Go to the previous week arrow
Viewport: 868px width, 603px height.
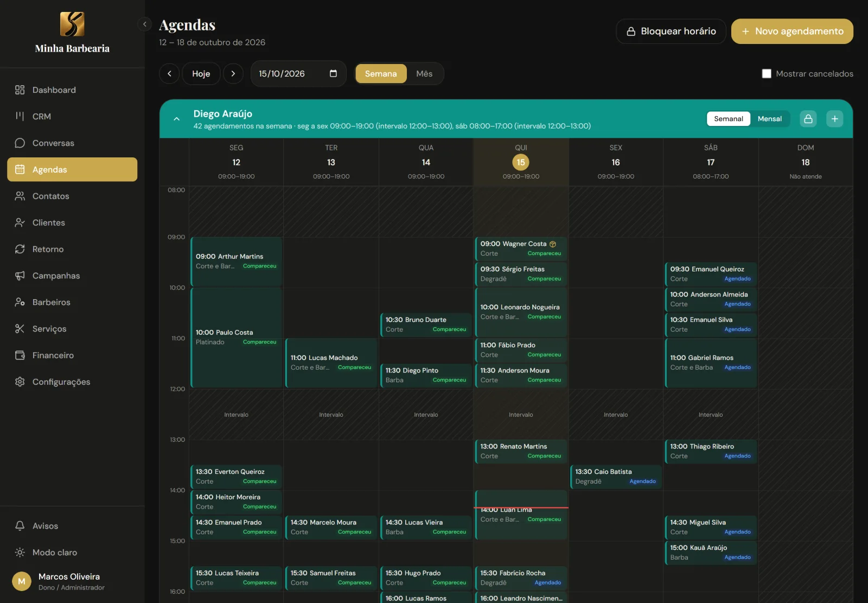pos(169,74)
